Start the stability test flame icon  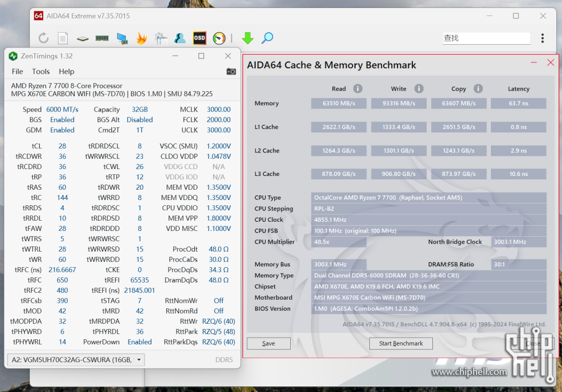point(142,38)
